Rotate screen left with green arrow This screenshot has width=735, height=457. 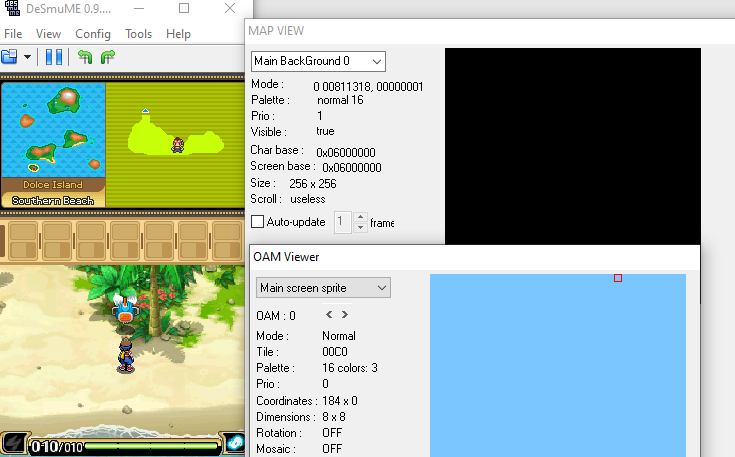click(x=85, y=57)
